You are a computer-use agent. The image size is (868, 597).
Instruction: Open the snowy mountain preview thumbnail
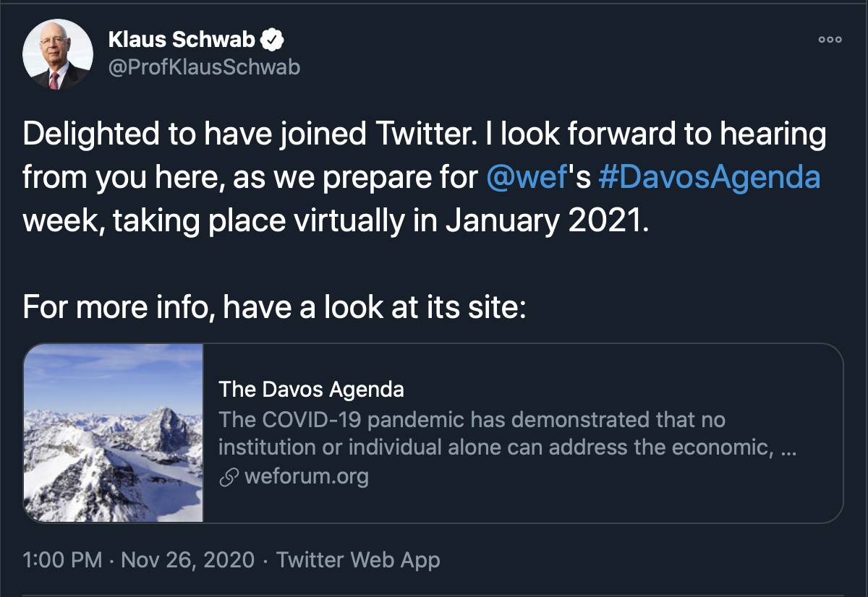[x=114, y=433]
